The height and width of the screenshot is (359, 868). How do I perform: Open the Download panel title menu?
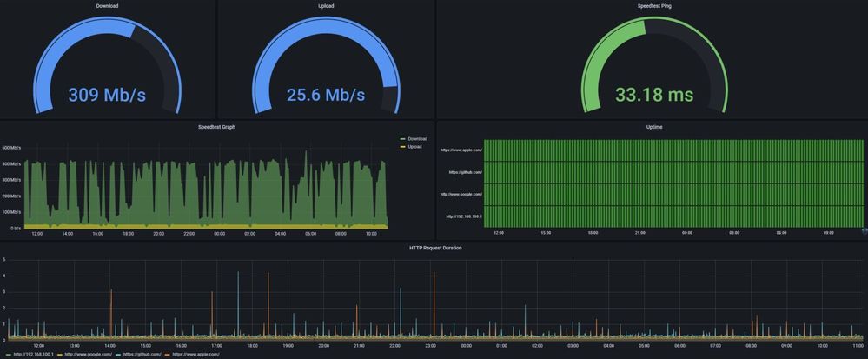click(x=107, y=6)
